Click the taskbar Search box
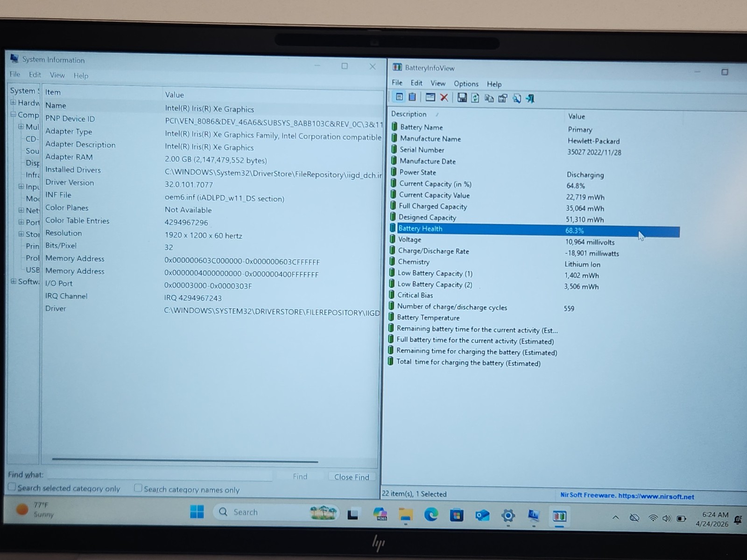747x560 pixels. (x=277, y=512)
